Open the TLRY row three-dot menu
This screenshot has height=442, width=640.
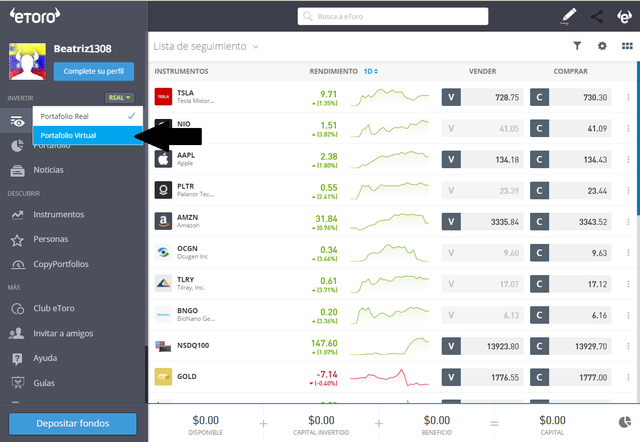click(628, 284)
